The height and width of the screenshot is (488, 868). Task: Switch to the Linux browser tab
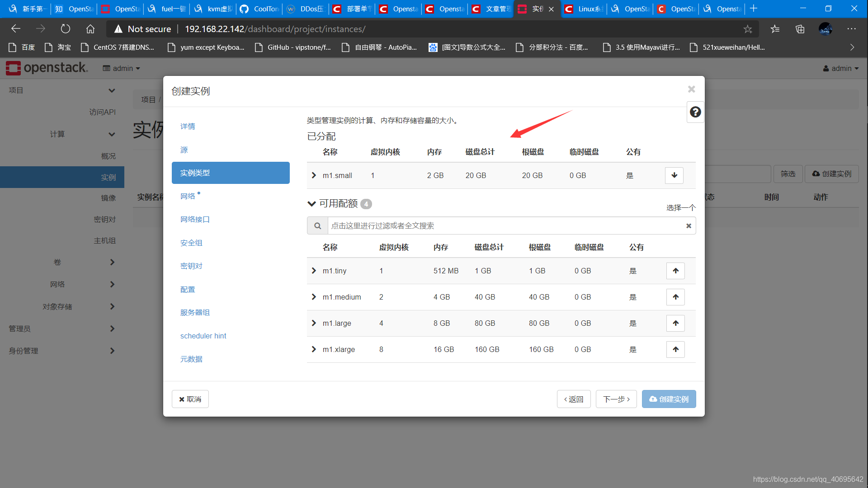point(584,9)
